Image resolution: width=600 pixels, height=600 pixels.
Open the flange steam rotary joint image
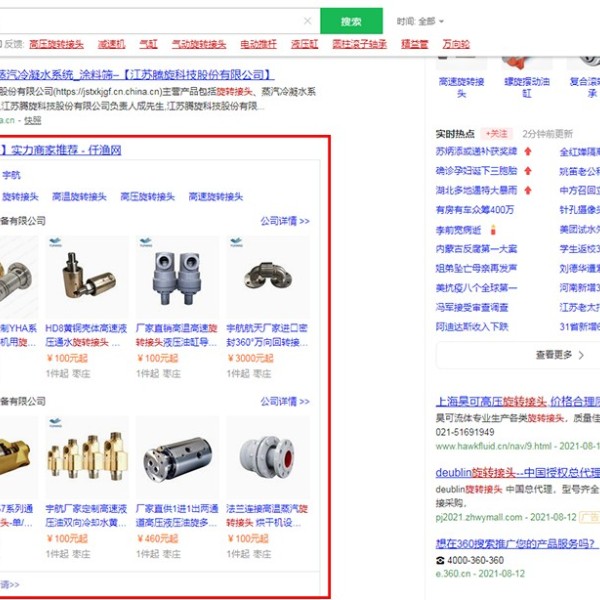click(x=268, y=457)
